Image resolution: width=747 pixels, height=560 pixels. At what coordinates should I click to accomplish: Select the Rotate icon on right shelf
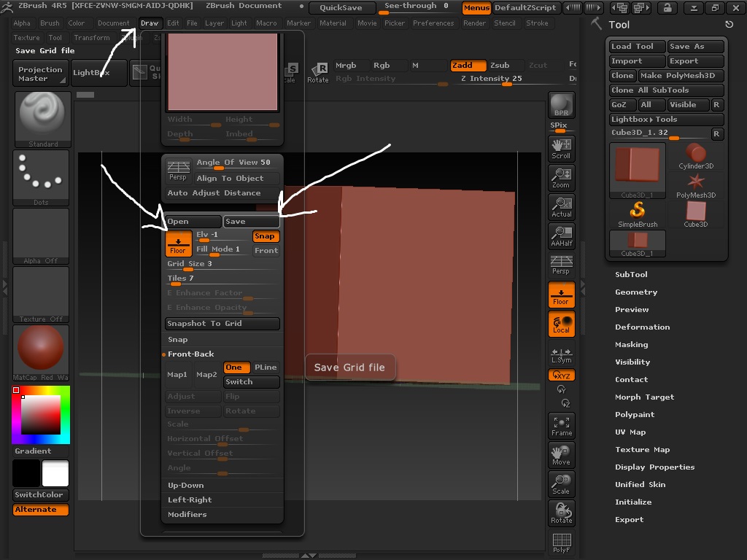point(561,513)
